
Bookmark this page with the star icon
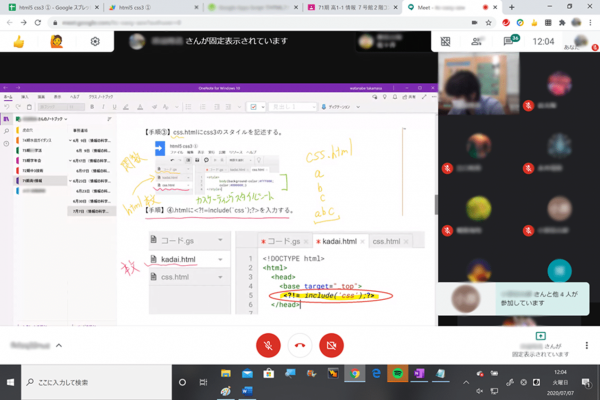click(x=488, y=22)
